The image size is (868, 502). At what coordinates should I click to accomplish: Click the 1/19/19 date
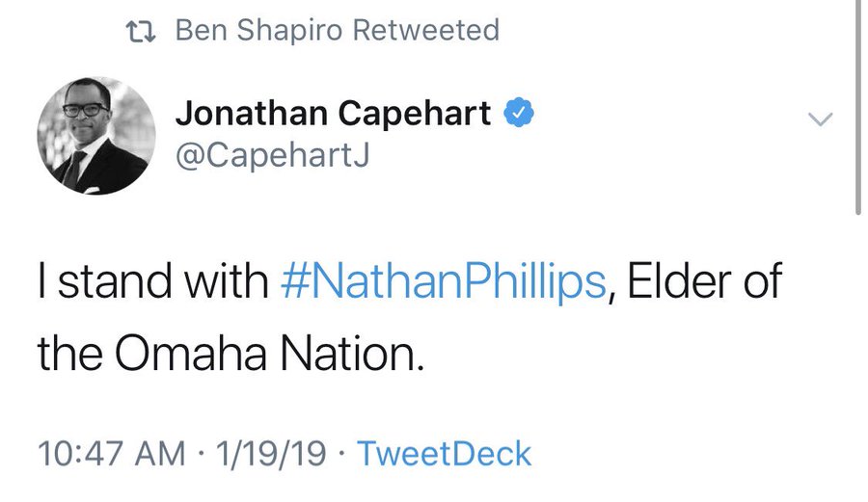tap(271, 454)
